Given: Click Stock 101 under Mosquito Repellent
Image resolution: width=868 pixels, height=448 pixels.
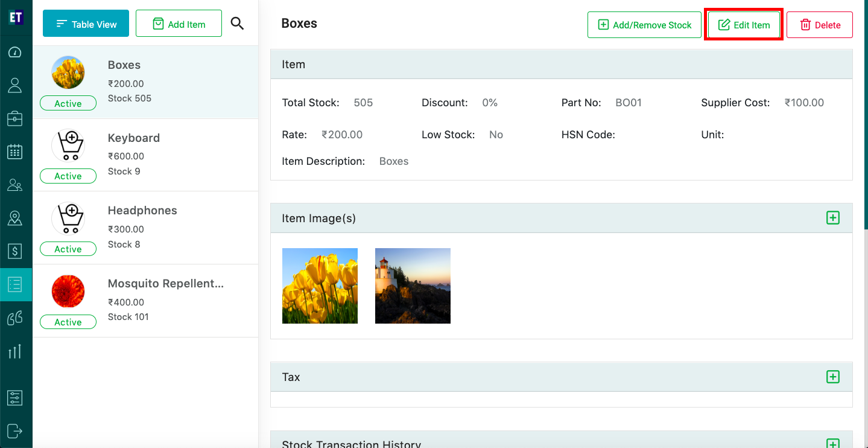Looking at the screenshot, I should pyautogui.click(x=128, y=317).
